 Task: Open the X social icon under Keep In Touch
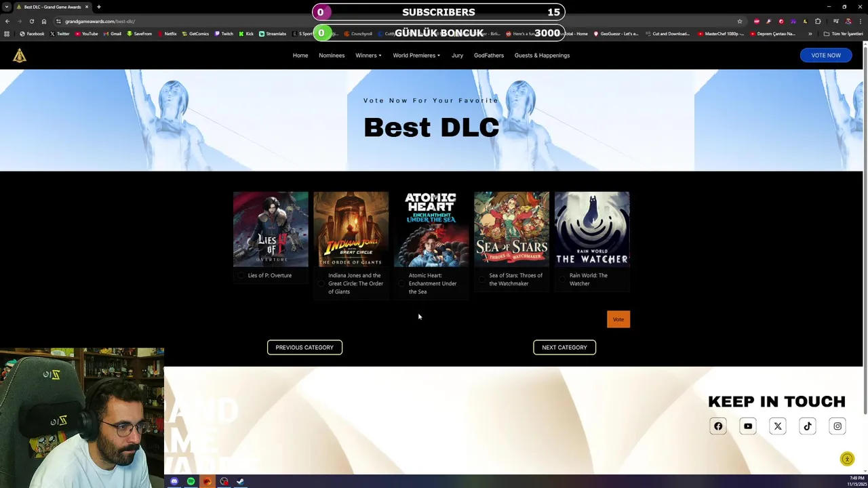click(x=778, y=426)
